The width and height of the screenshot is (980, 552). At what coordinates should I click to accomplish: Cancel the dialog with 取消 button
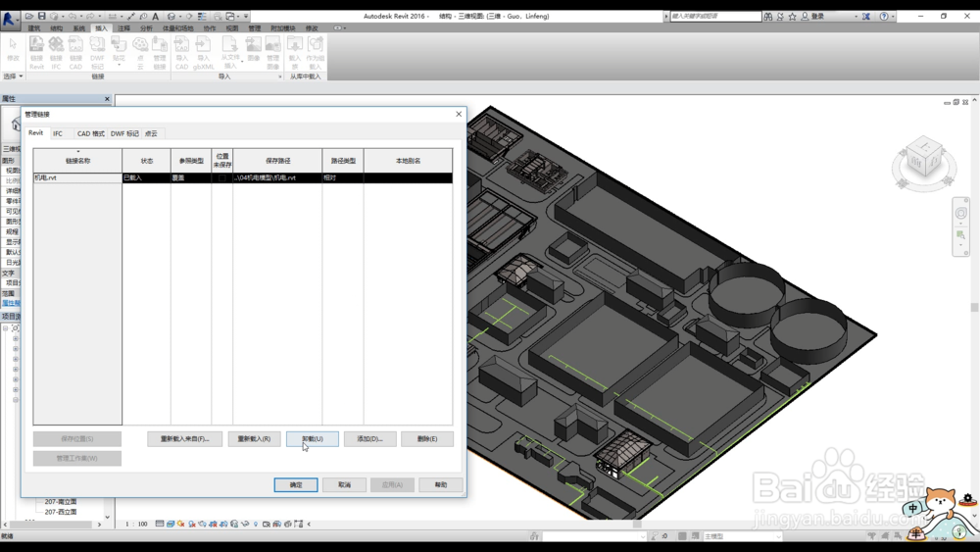tap(344, 485)
